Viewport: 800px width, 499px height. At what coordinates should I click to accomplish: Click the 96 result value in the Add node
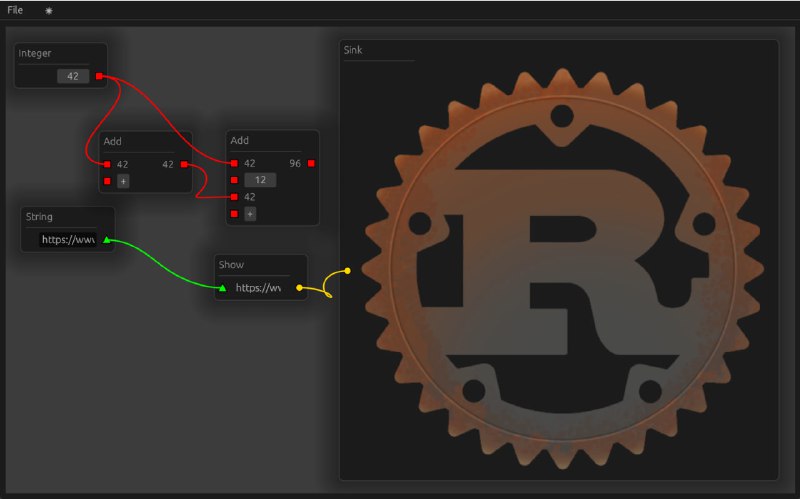click(295, 163)
